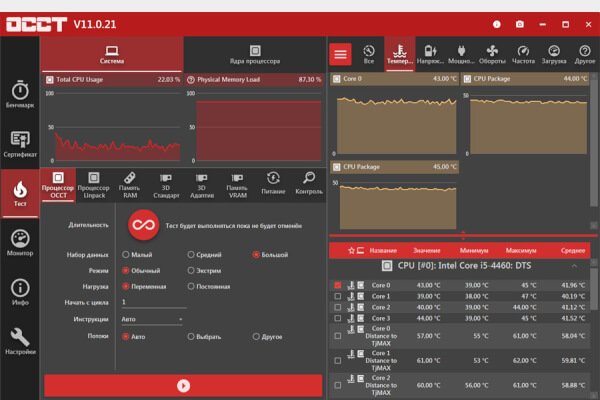600x400 pixels.
Task: Sort table by Среднее column
Action: tap(573, 251)
